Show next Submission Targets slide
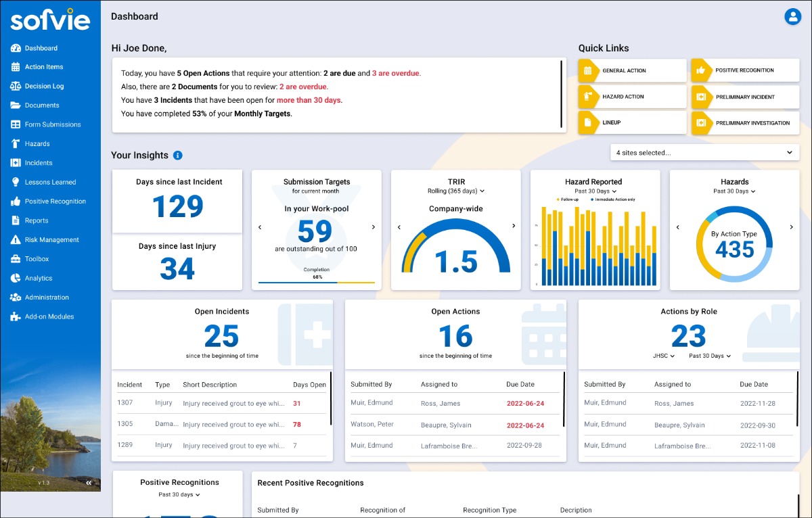 click(374, 227)
